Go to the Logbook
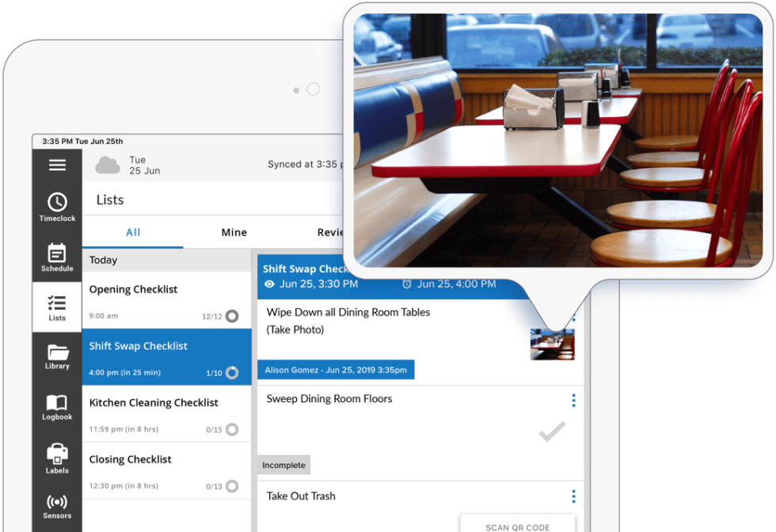This screenshot has width=776, height=532. [x=56, y=406]
